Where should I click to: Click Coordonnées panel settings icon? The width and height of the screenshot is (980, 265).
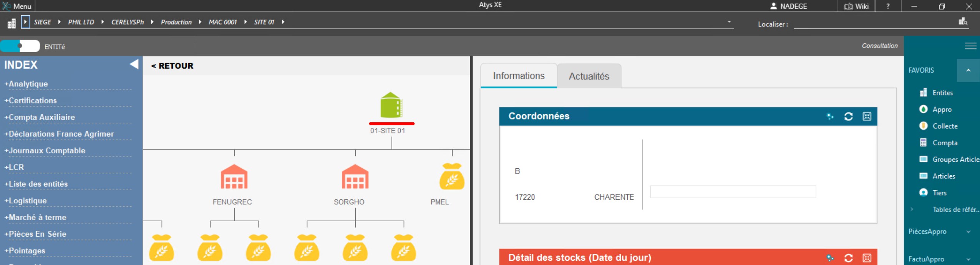click(830, 116)
